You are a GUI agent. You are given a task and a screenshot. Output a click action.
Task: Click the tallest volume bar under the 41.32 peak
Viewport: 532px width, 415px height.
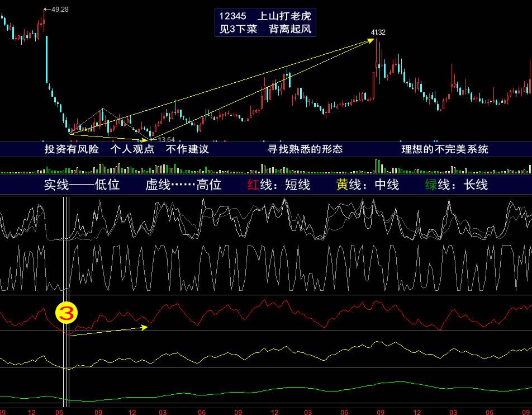point(376,166)
